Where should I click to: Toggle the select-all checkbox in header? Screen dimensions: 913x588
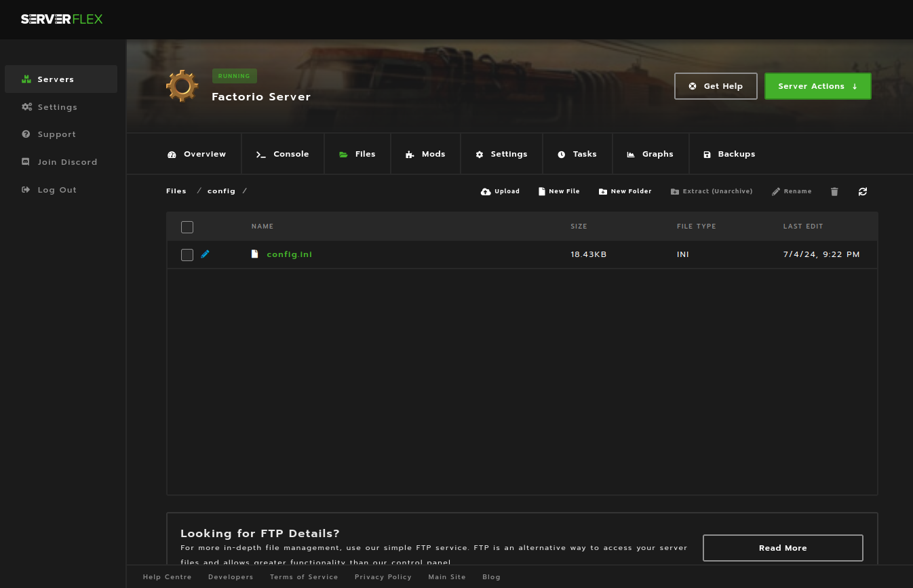187,227
